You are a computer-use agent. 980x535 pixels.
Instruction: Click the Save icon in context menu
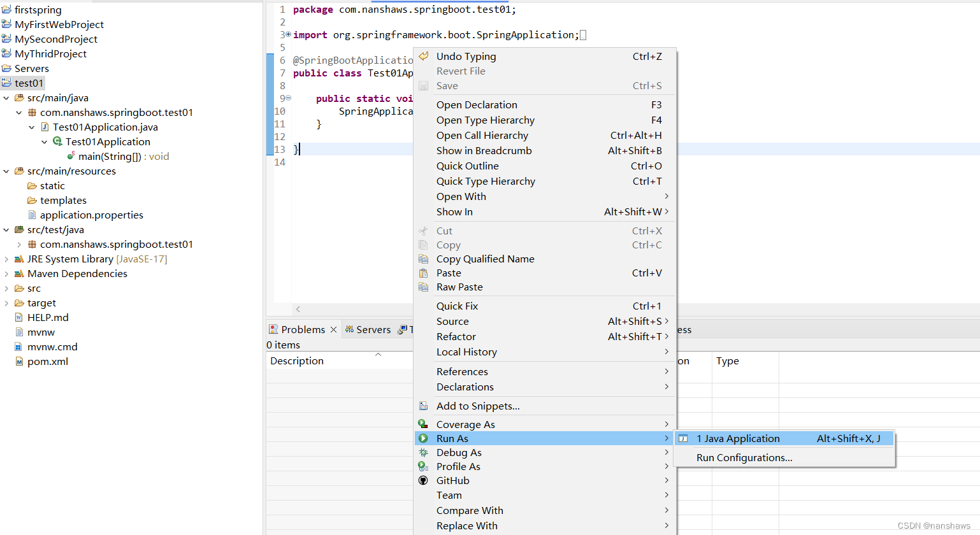[423, 85]
